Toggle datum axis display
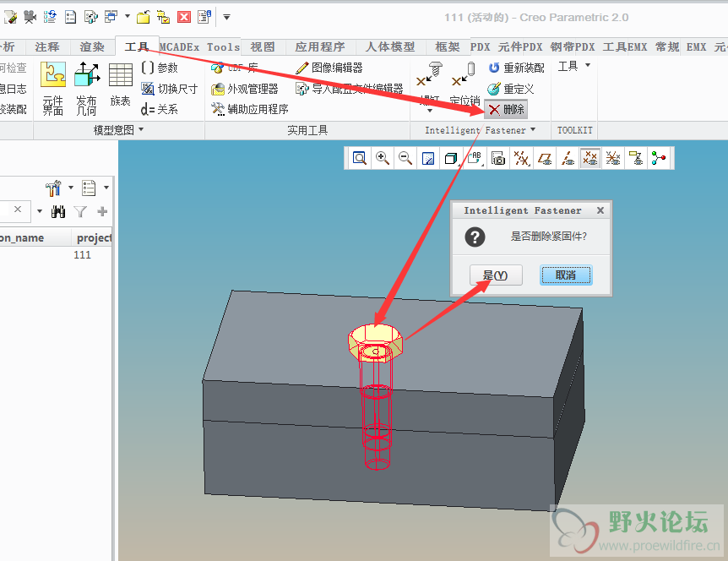The height and width of the screenshot is (561, 728). 568,158
